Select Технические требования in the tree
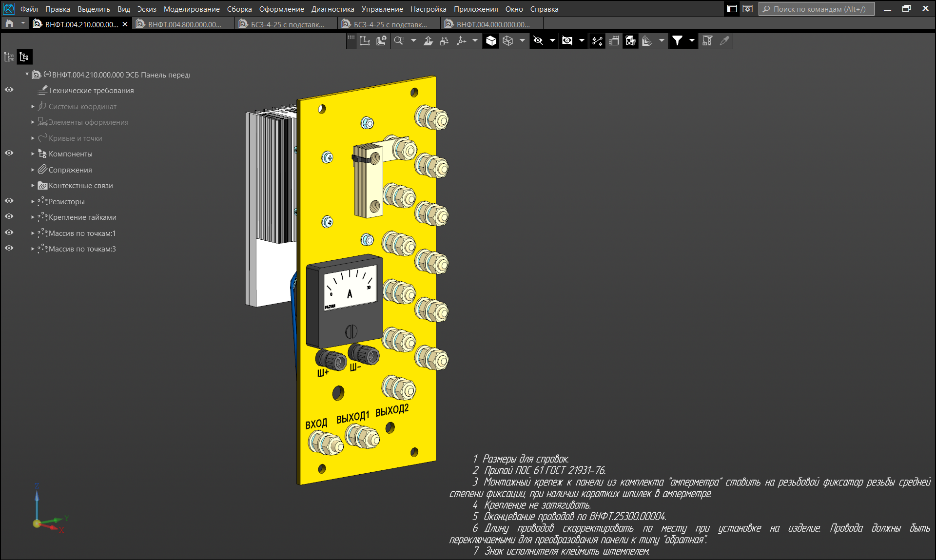 click(91, 91)
